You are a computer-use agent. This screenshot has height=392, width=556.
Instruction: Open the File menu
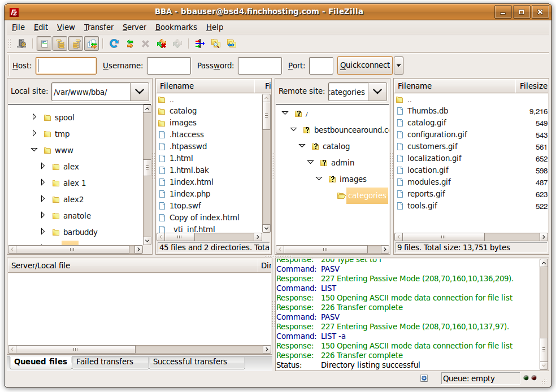18,27
